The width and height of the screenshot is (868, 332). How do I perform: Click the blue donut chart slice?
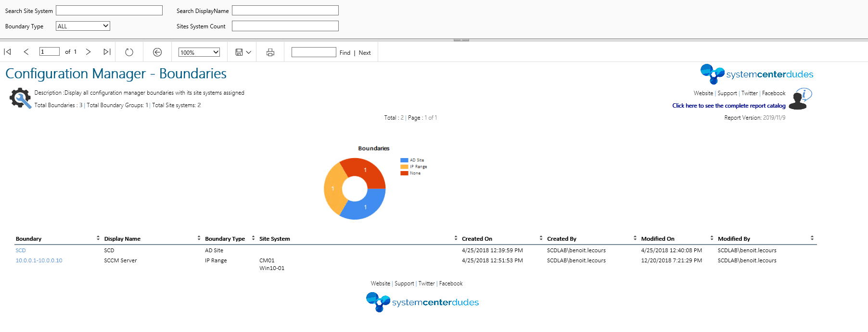[x=366, y=207]
